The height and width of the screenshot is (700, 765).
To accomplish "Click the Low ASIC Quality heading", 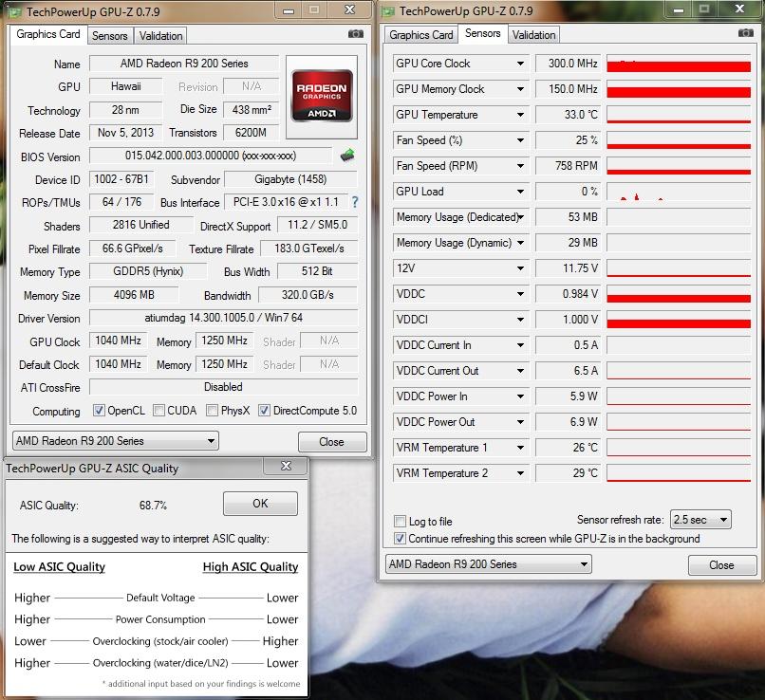I will (x=60, y=567).
